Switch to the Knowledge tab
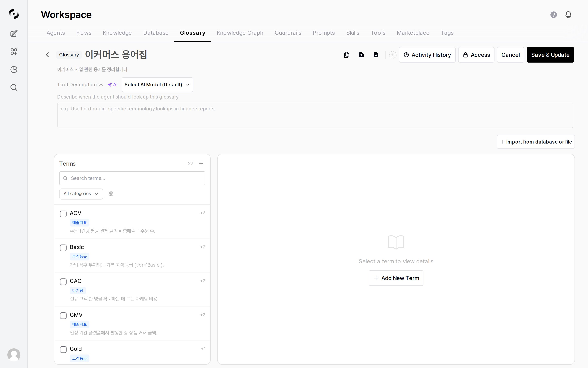This screenshot has width=588, height=368. pyautogui.click(x=117, y=33)
